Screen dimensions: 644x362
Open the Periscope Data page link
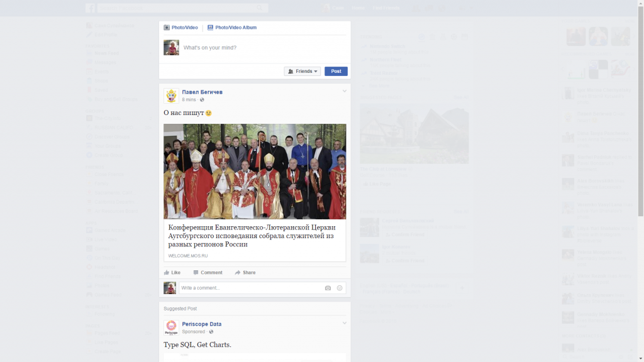point(202,324)
